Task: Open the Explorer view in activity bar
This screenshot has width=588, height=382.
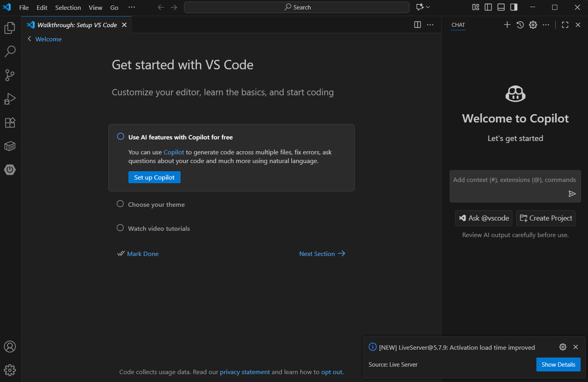Action: 10,28
